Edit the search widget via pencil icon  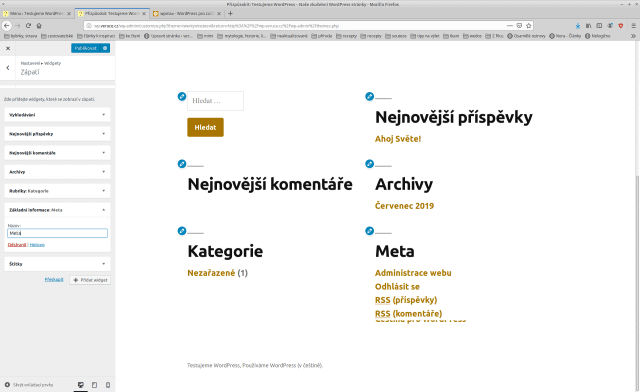tap(182, 96)
